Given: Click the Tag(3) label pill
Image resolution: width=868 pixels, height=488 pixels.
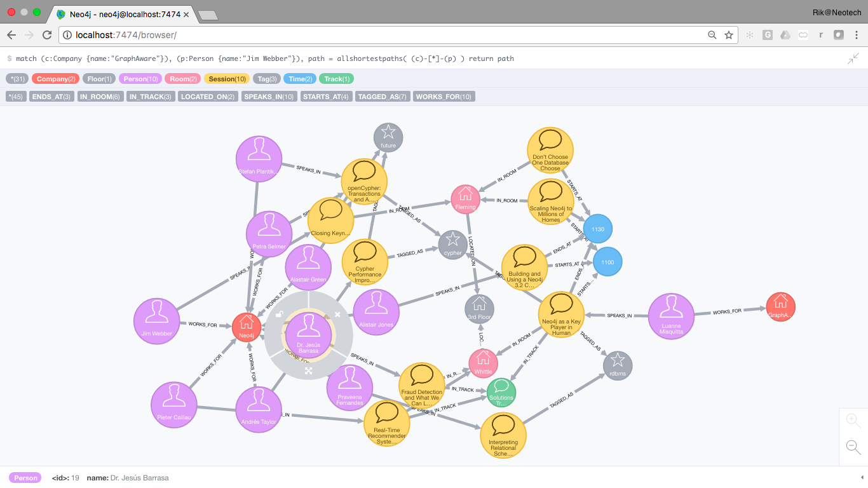Looking at the screenshot, I should coord(268,79).
